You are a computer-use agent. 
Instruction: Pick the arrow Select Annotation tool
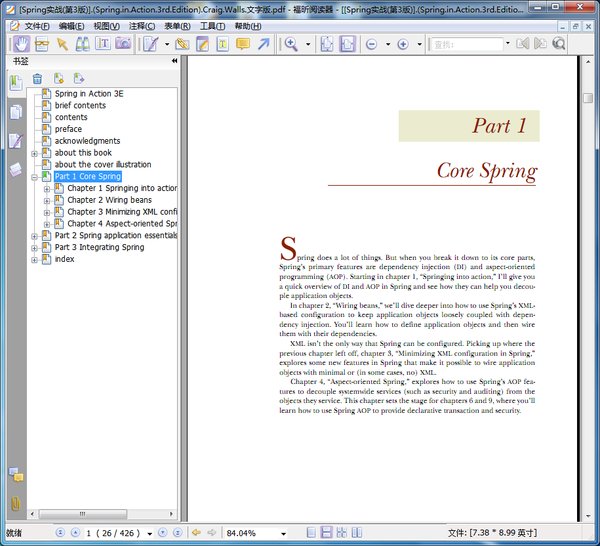[62, 44]
